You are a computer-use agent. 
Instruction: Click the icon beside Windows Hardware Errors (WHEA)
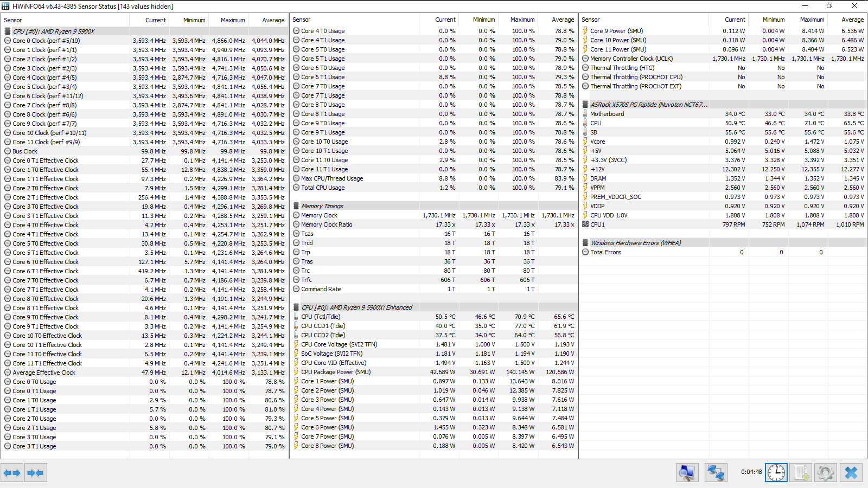tap(585, 243)
